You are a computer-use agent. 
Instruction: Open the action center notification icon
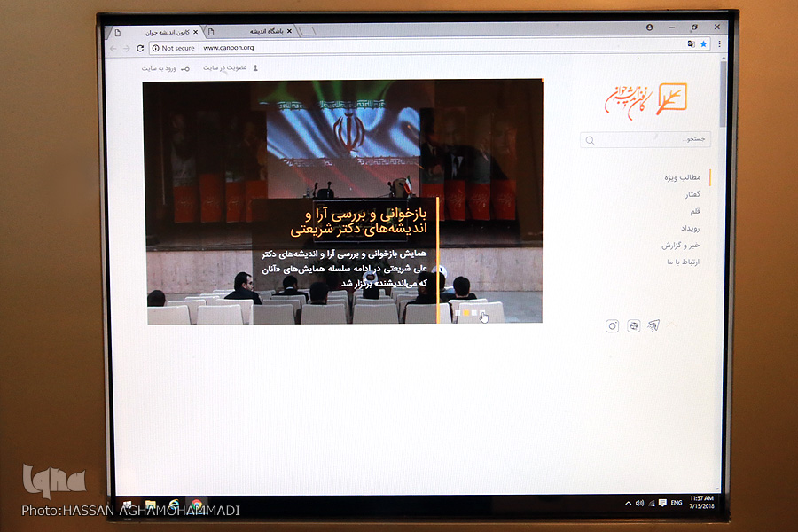[x=662, y=503]
